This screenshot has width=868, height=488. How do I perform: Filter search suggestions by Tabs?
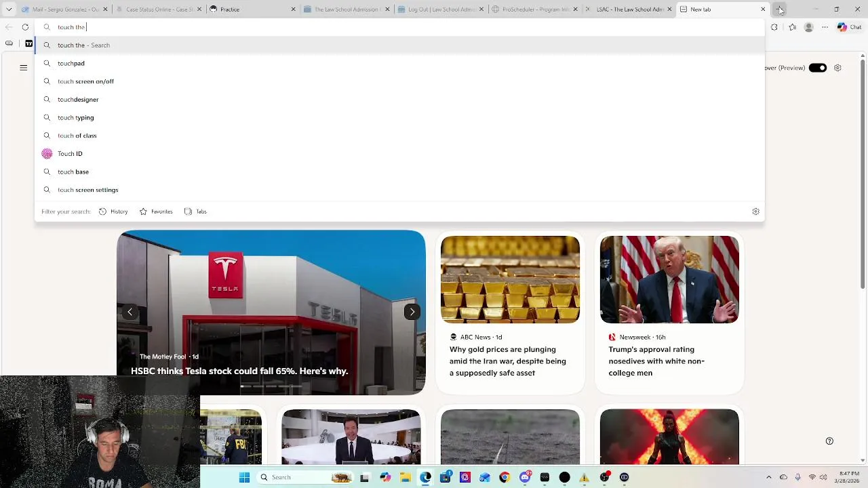tap(195, 211)
